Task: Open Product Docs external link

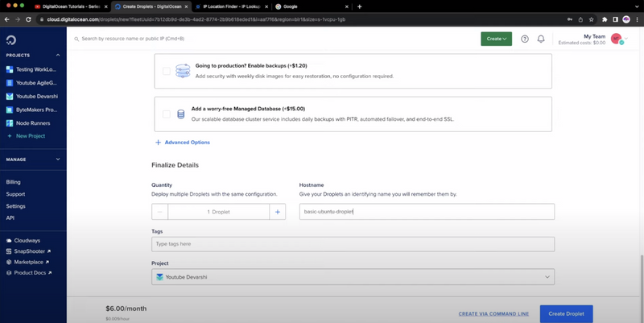Action: pos(29,272)
